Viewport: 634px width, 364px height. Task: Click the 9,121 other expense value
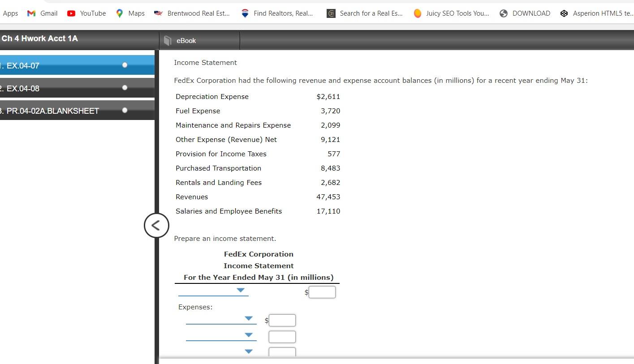(331, 140)
